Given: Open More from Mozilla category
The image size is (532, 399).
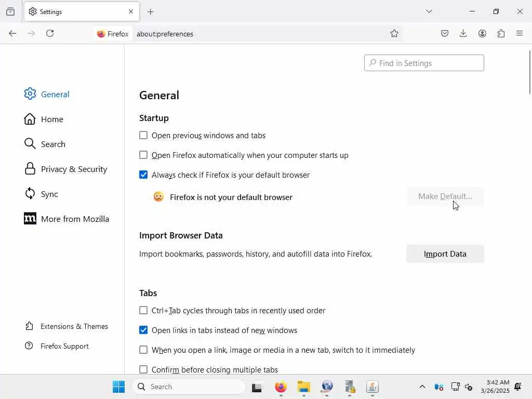Looking at the screenshot, I should click(67, 219).
